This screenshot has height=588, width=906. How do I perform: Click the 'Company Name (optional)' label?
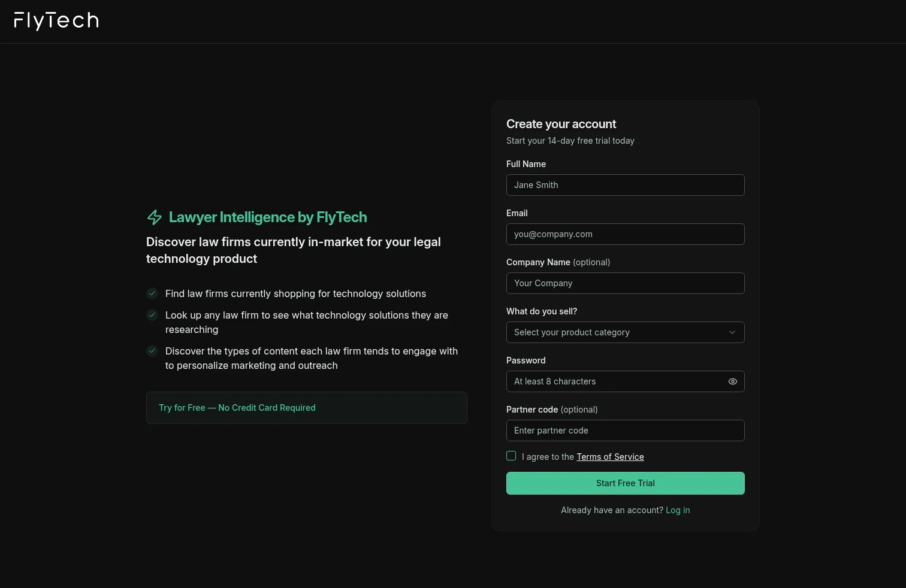click(x=558, y=262)
